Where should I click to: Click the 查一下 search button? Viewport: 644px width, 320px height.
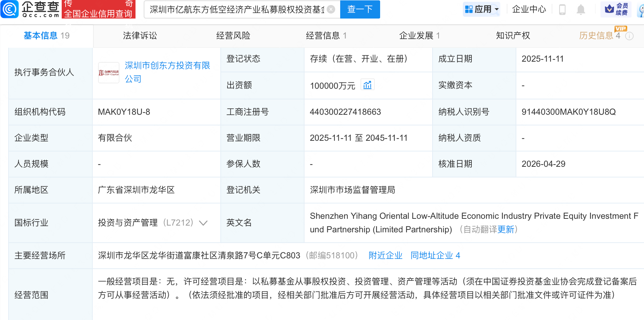click(x=360, y=9)
